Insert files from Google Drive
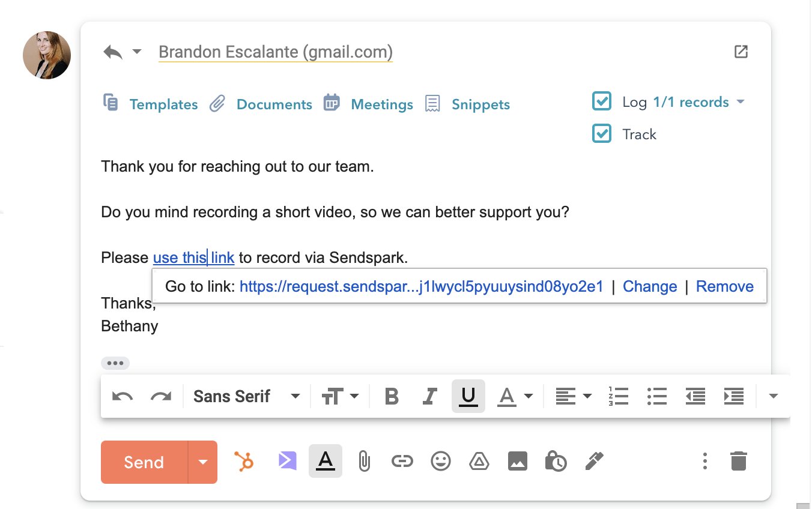Screen dimensions: 812x509 click(479, 461)
